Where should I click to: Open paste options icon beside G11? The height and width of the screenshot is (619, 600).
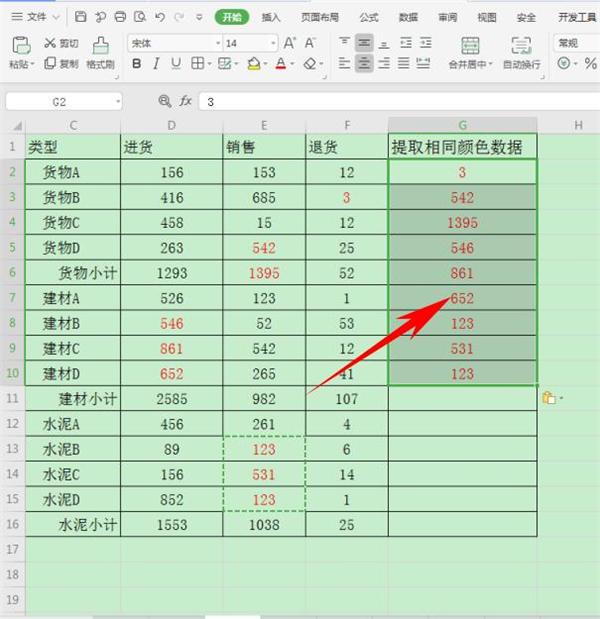tap(549, 398)
